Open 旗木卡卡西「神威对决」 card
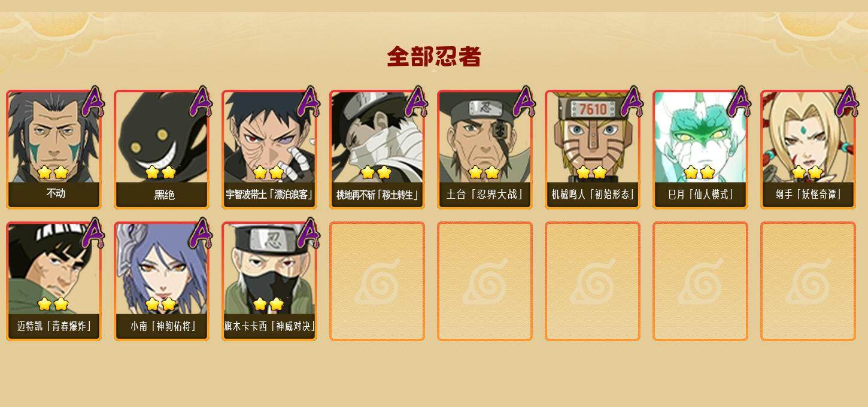The width and height of the screenshot is (868, 407). [x=269, y=281]
